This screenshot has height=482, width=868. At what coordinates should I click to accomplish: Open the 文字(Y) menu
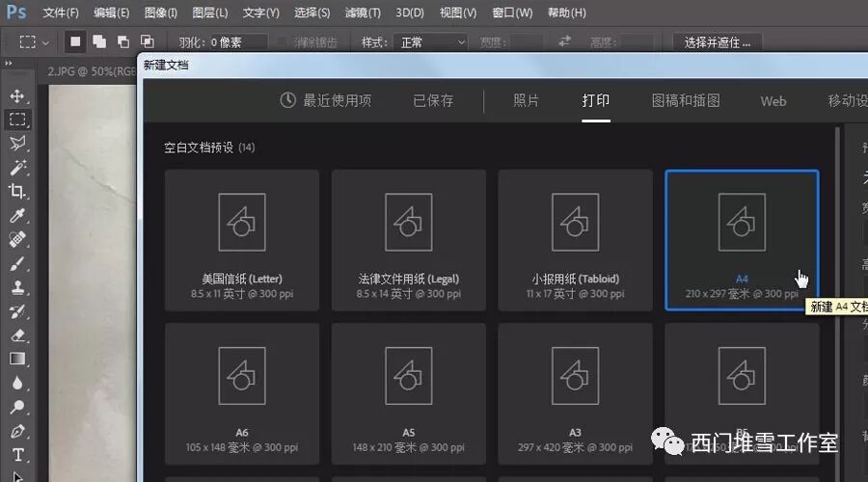[x=260, y=13]
